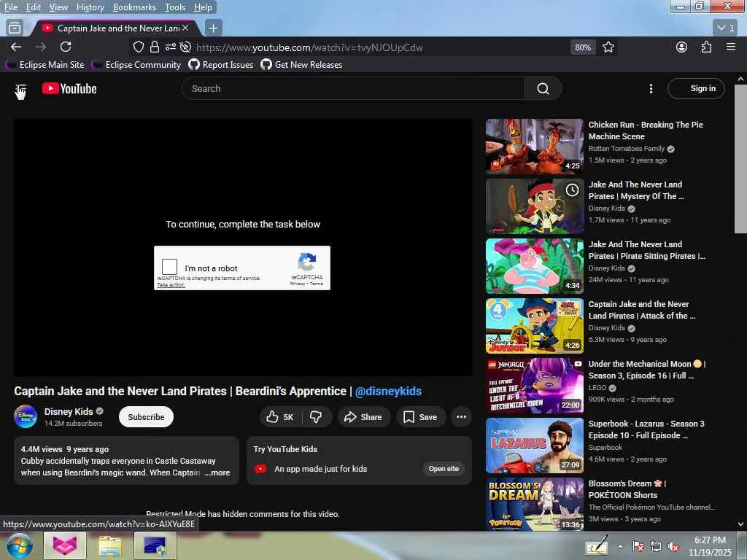Open Blossom's Dream POKÉTOON thumbnail
Screen dimensions: 747x560
(535, 505)
